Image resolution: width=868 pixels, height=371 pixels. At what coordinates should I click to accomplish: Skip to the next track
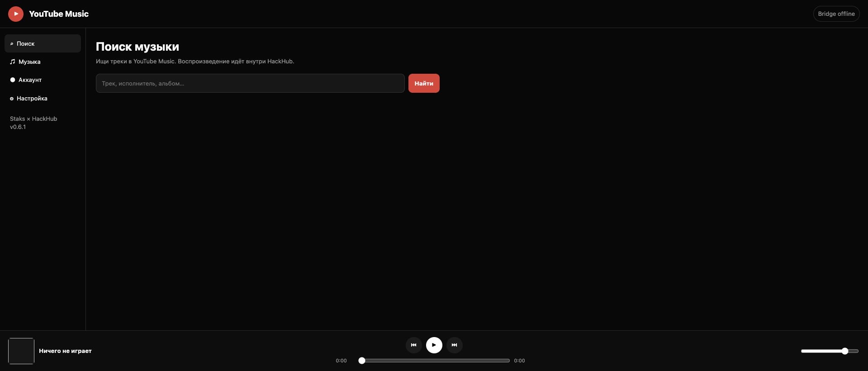tap(454, 345)
